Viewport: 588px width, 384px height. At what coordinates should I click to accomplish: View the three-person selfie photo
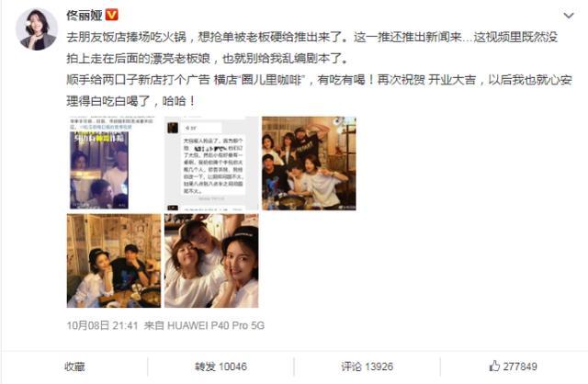211,261
